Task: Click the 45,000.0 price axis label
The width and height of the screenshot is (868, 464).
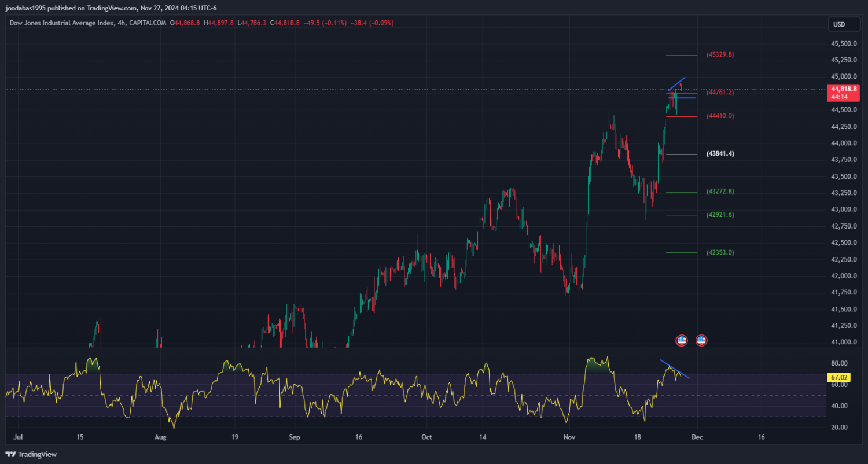Action: [844, 76]
